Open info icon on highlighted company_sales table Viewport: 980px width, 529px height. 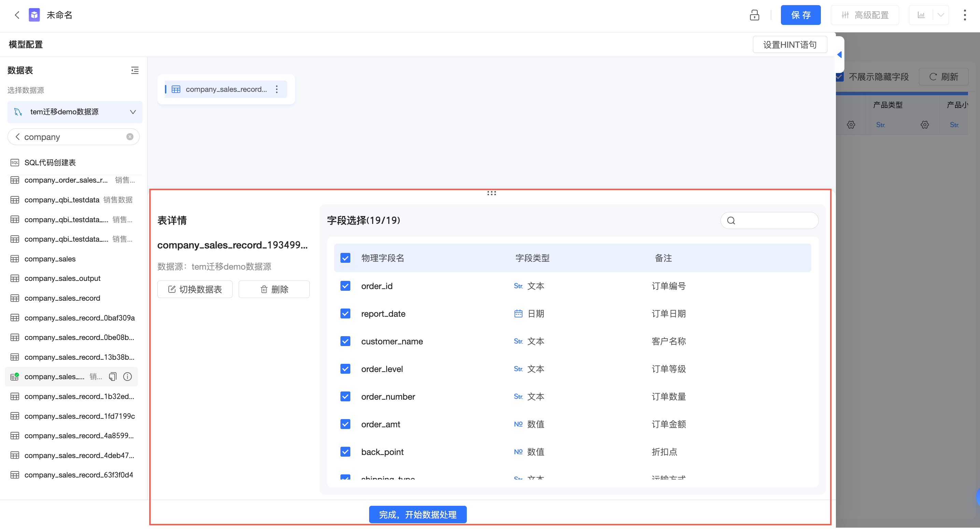[127, 376]
